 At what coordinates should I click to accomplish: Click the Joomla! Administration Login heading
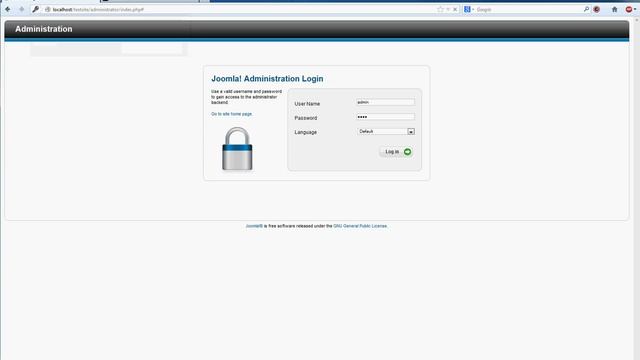pyautogui.click(x=267, y=79)
